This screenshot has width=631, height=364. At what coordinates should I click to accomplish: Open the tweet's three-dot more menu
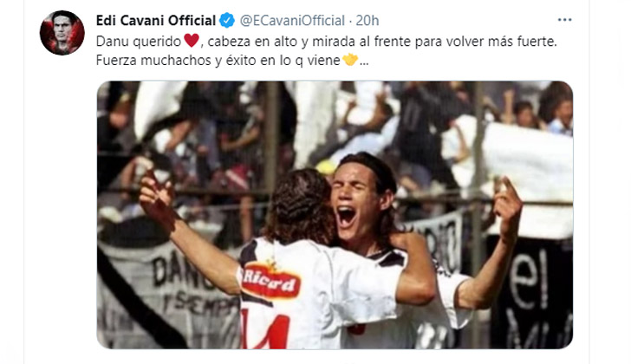pos(564,20)
